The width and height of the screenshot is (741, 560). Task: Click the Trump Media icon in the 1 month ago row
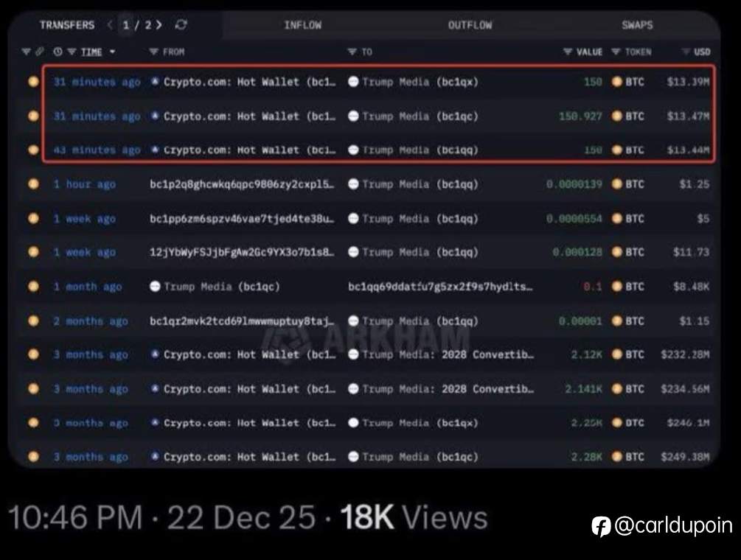pos(155,286)
